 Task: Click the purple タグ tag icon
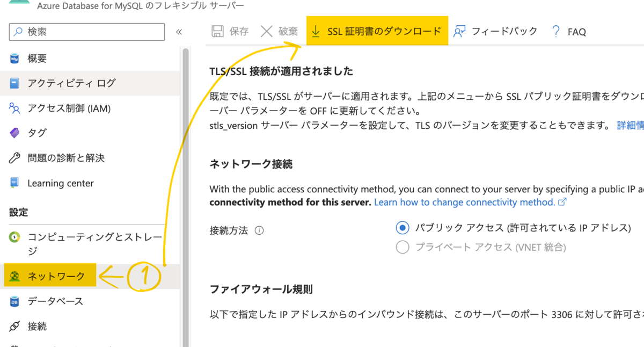click(x=14, y=133)
